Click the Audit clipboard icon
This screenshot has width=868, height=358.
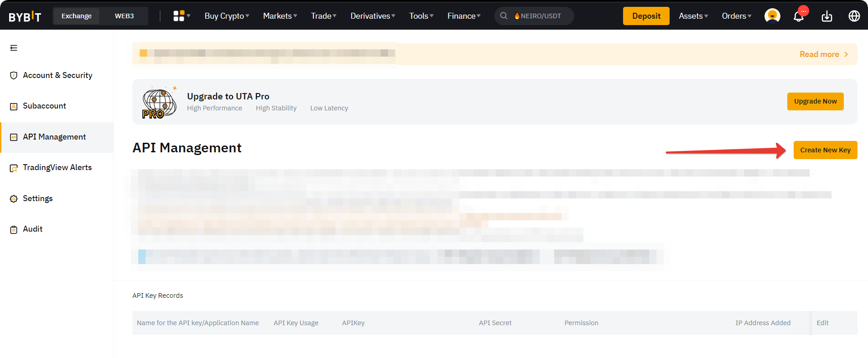point(14,230)
